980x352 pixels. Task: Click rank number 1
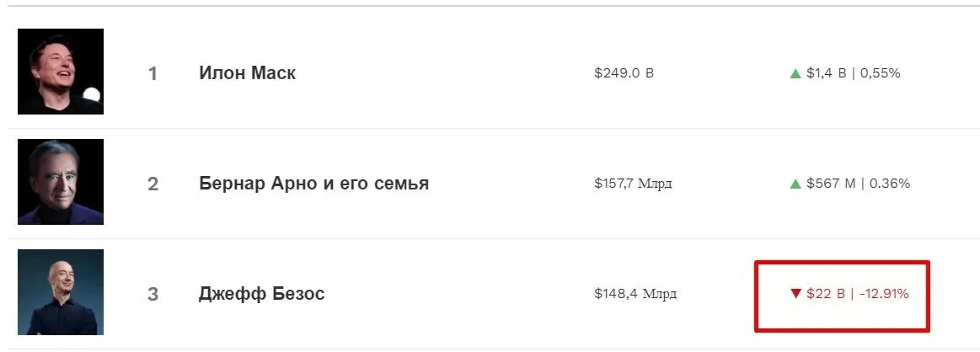(x=153, y=73)
